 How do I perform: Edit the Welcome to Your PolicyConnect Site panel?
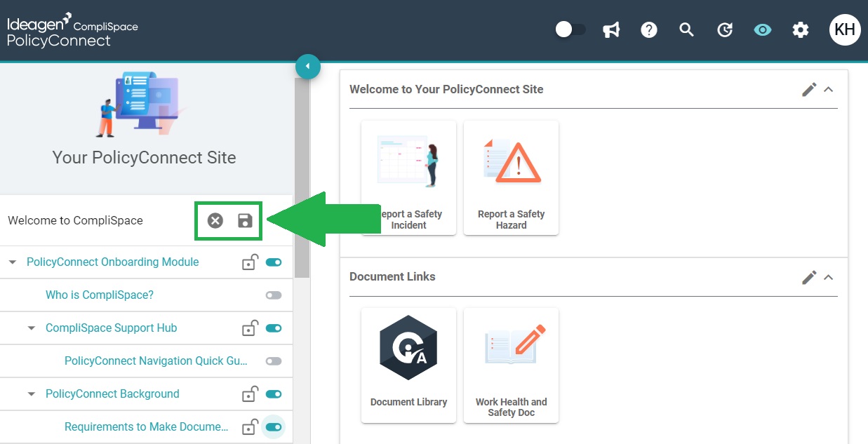(x=809, y=90)
